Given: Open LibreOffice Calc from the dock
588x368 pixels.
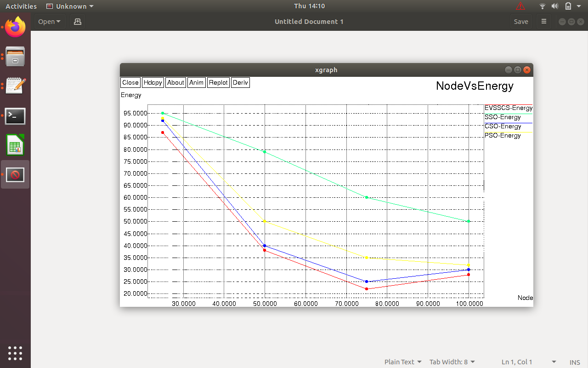Looking at the screenshot, I should [x=15, y=145].
